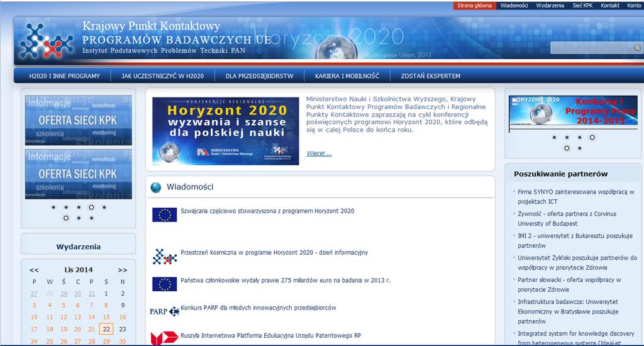Image resolution: width=644 pixels, height=346 pixels.
Task: Open EU flag icon beside Państwa członkowskie news
Action: tap(164, 284)
